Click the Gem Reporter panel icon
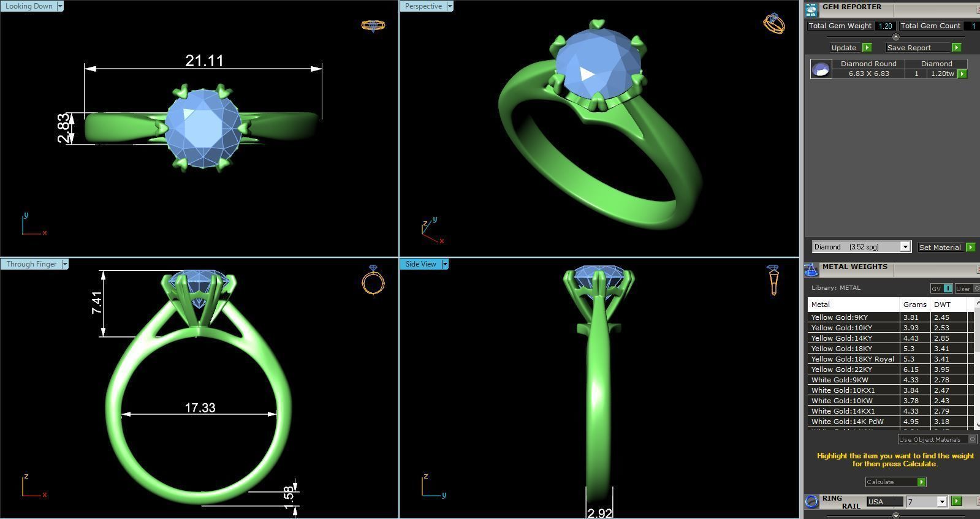 (x=811, y=10)
